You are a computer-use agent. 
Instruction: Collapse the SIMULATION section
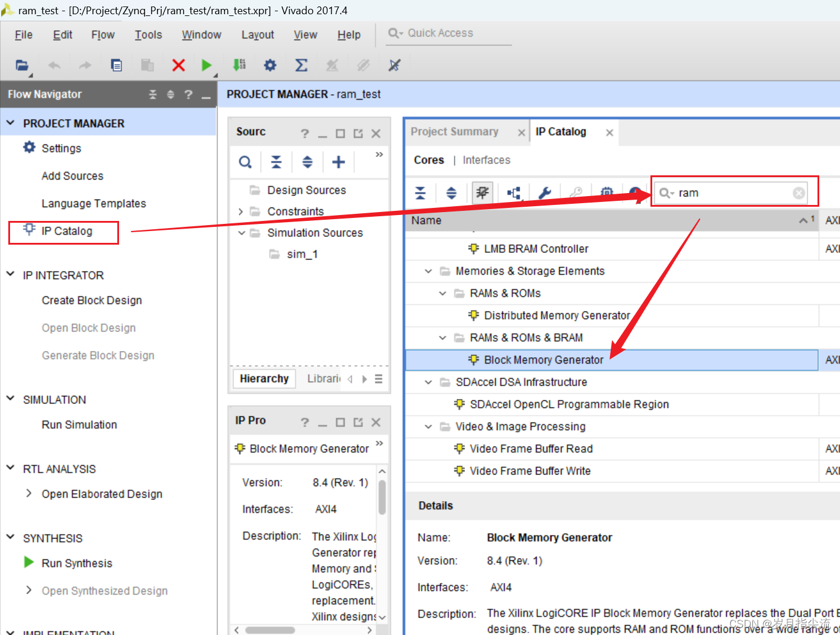pos(11,399)
